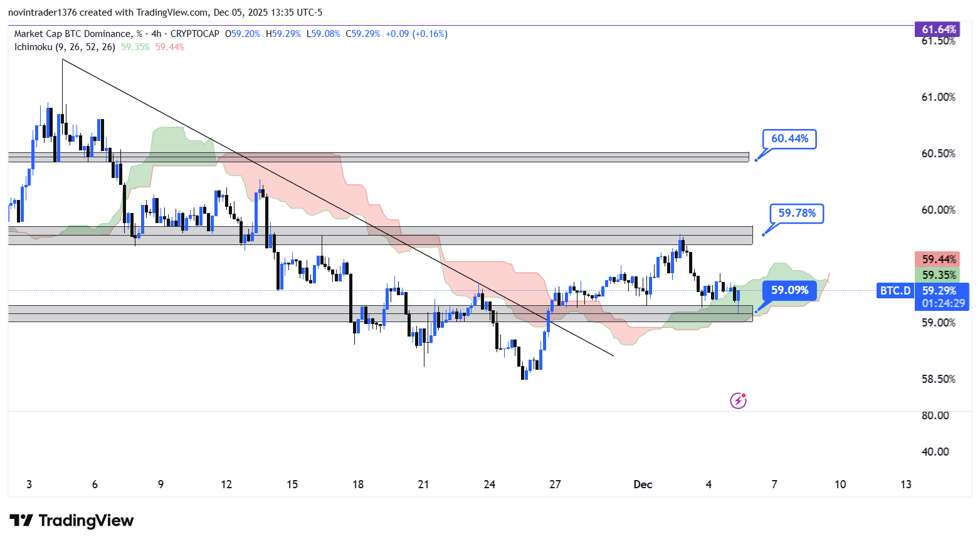The height and width of the screenshot is (544, 980).
Task: Click the 80.00 label in lower pane axis
Action: [x=935, y=416]
